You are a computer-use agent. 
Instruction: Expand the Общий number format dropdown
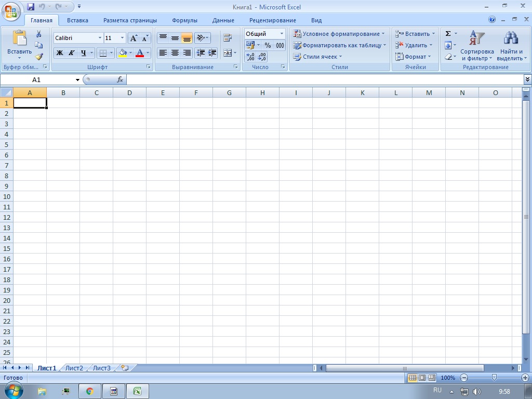pyautogui.click(x=282, y=34)
